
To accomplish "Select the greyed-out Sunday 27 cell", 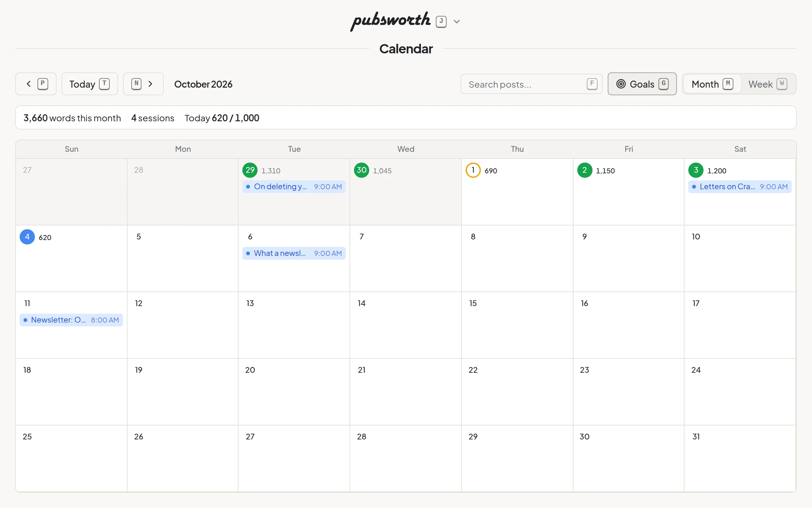I will [71, 192].
